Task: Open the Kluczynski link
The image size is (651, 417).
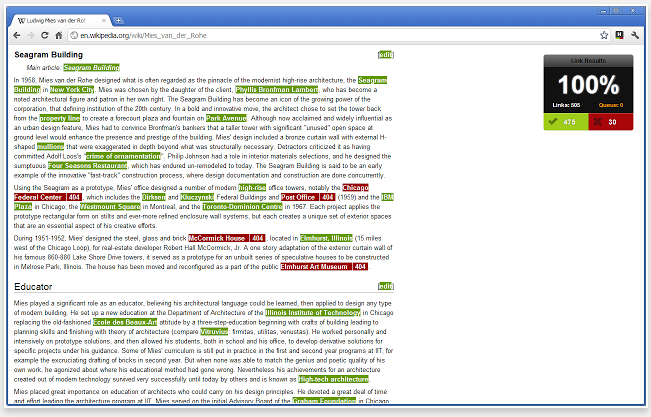Action: coord(197,197)
